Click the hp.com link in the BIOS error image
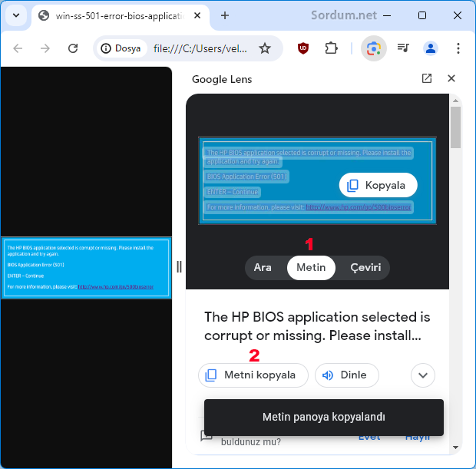The width and height of the screenshot is (476, 469). [x=116, y=286]
